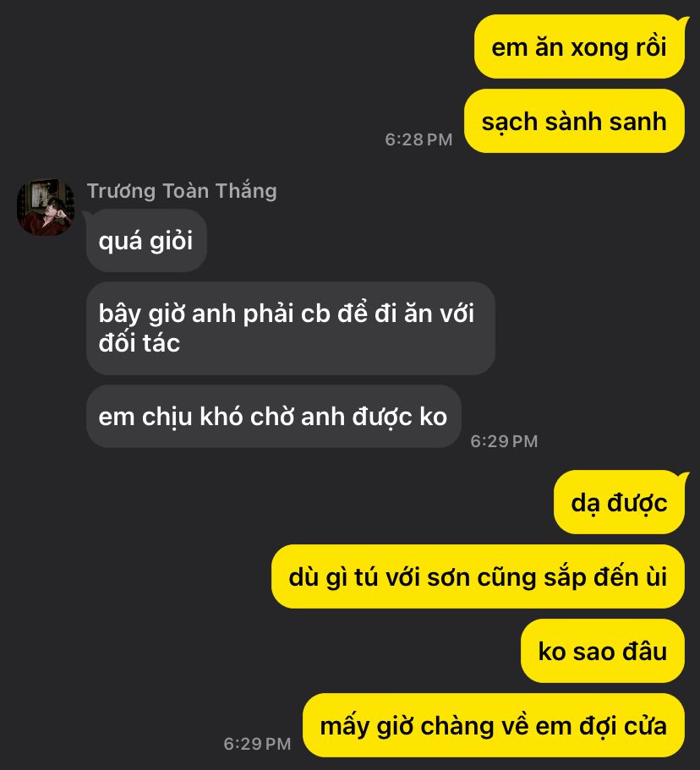Tap the word 'sanh' in the second sent bubble
700x770 pixels.
637,122
